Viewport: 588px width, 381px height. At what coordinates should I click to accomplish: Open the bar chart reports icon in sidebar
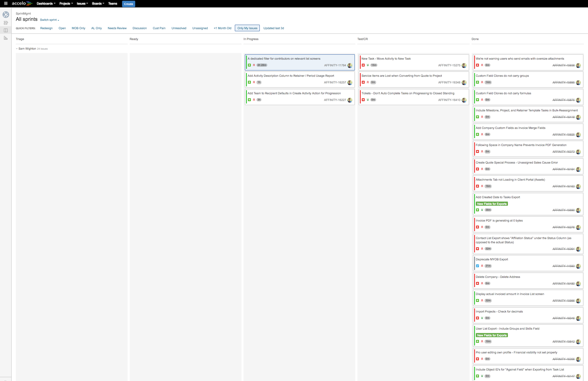click(x=5, y=38)
